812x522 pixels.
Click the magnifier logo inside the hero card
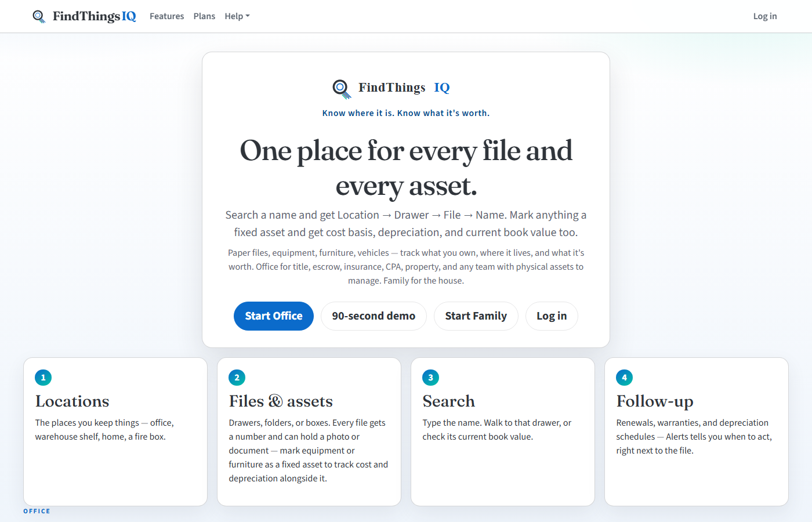click(x=342, y=89)
